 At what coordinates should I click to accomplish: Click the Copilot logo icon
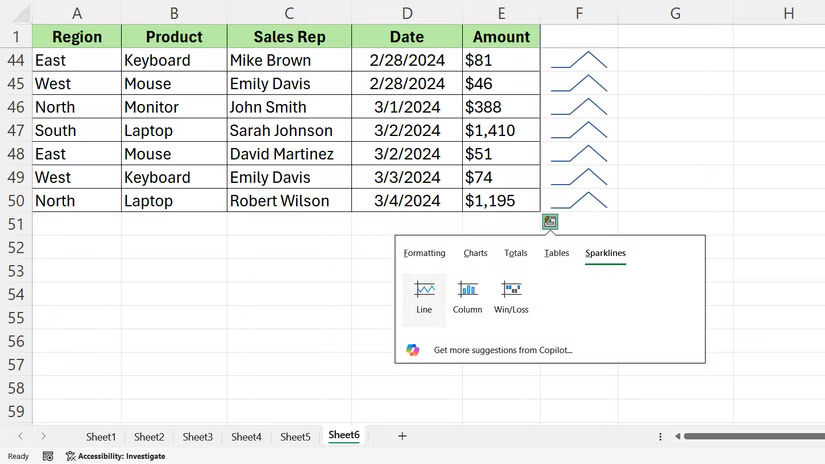click(x=413, y=350)
